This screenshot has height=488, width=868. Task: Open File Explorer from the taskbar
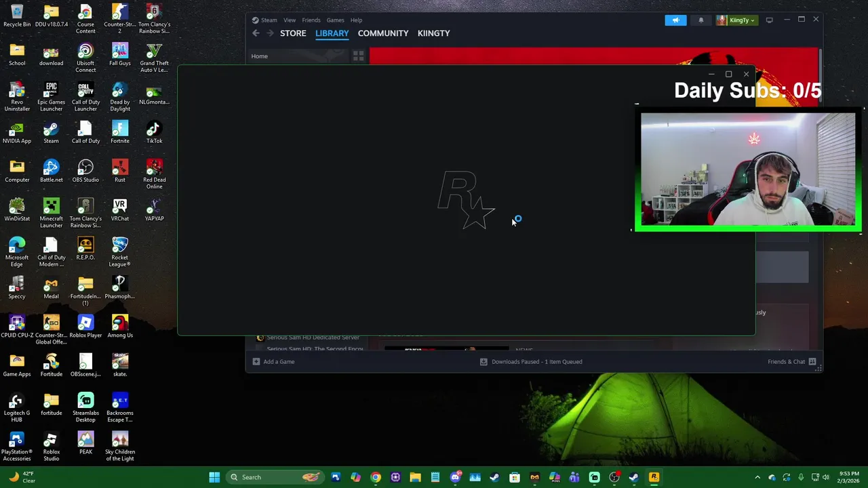[415, 477]
